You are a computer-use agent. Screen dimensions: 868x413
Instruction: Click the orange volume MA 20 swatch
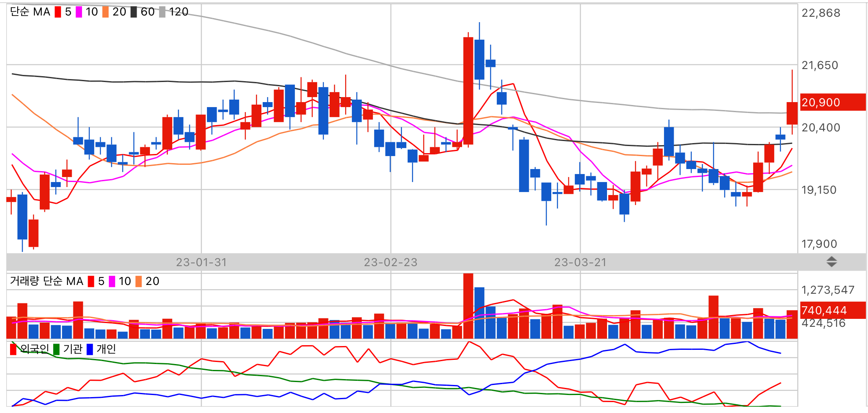point(139,281)
